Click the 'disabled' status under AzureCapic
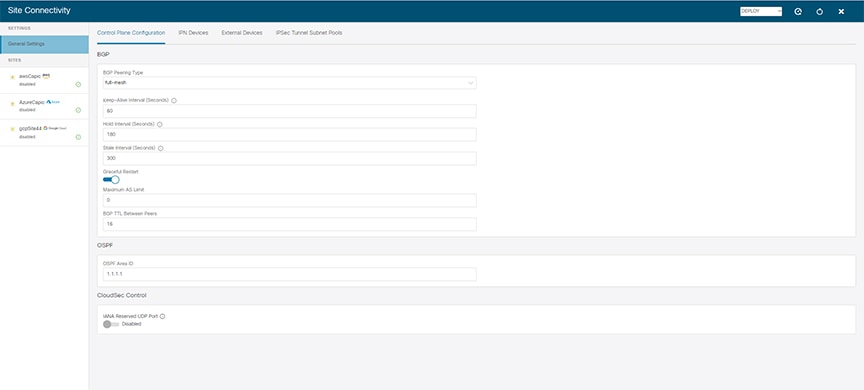This screenshot has height=390, width=864. click(x=27, y=110)
